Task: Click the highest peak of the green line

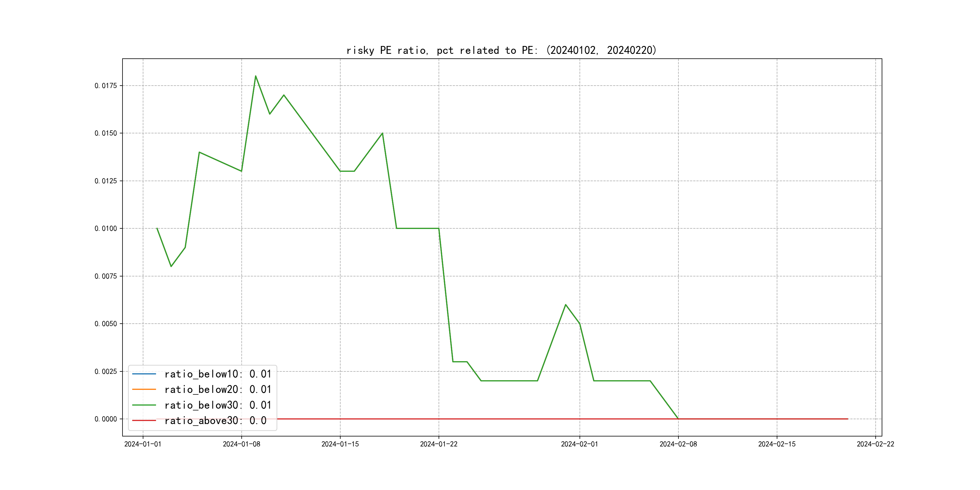Action: pos(256,76)
